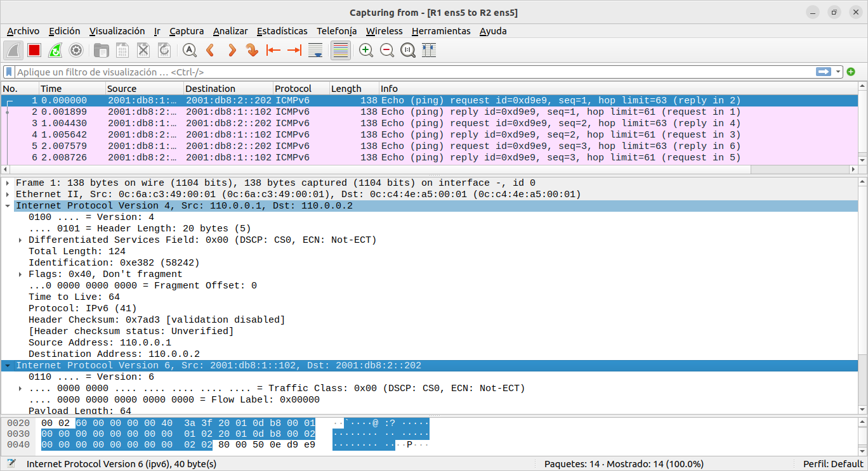Collapse Internet Protocol Version 4 node
The image size is (868, 471).
tap(8, 205)
